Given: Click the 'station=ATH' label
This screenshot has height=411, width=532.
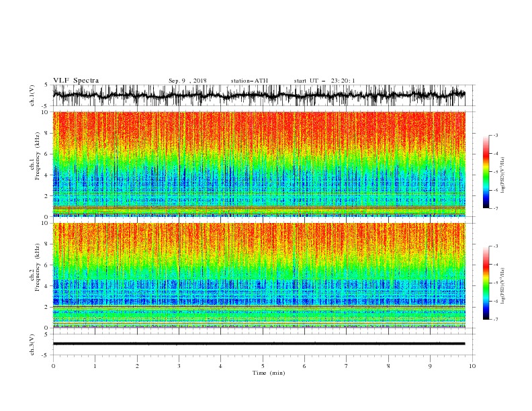Looking at the screenshot, I should pos(249,81).
